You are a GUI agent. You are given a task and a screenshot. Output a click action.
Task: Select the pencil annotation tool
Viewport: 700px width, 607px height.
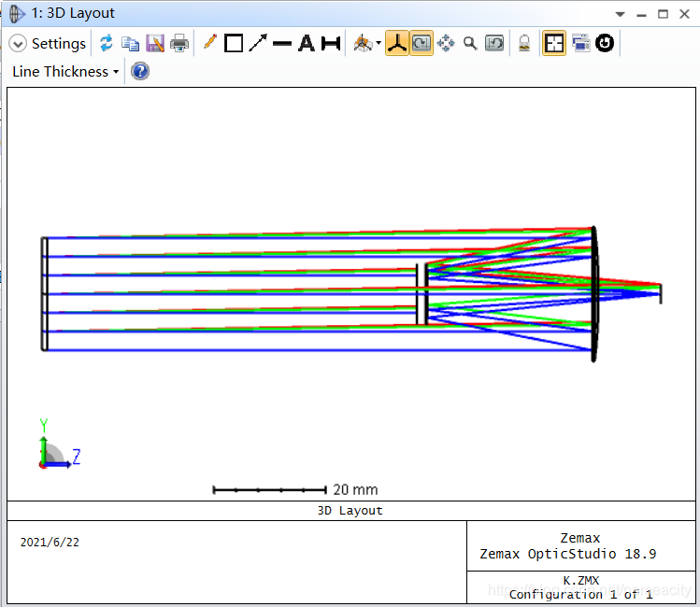(x=210, y=43)
